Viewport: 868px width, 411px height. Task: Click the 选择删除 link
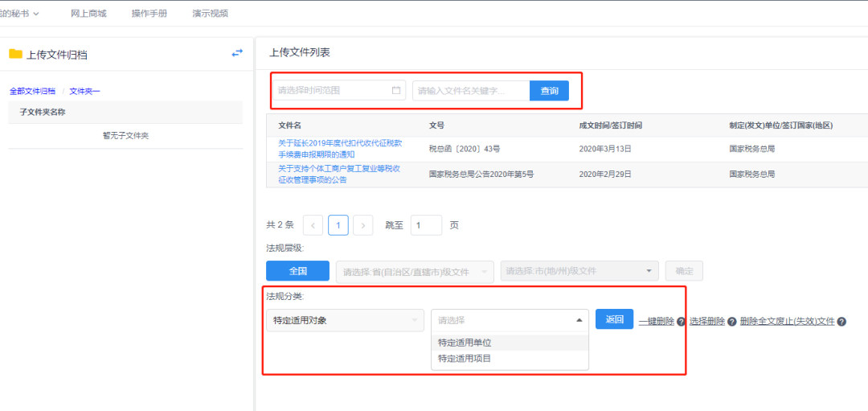[x=707, y=321]
